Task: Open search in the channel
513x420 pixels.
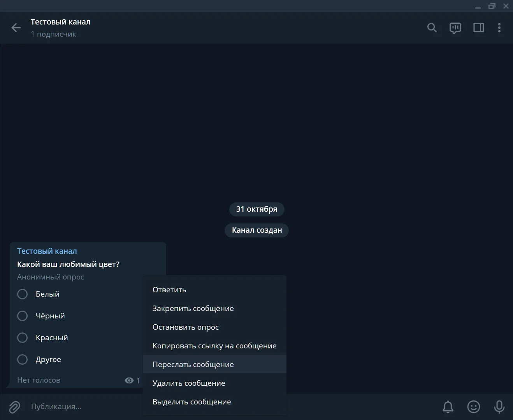Action: (x=432, y=28)
